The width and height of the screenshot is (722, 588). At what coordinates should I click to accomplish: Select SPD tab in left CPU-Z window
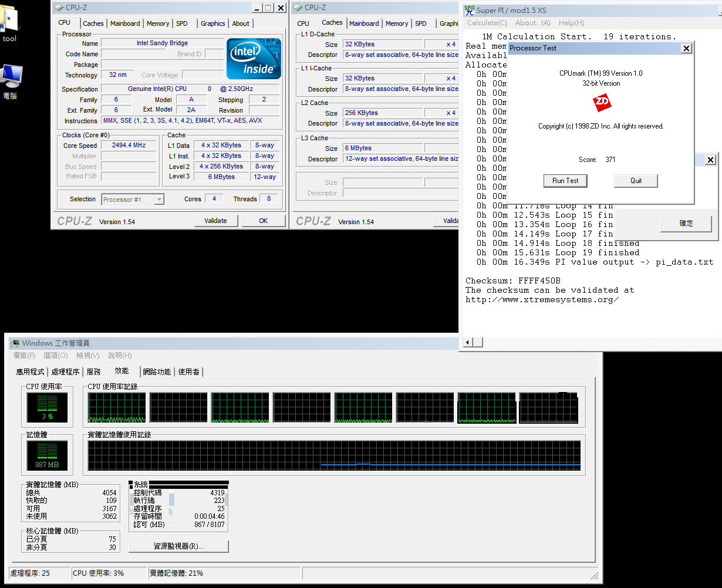point(182,23)
